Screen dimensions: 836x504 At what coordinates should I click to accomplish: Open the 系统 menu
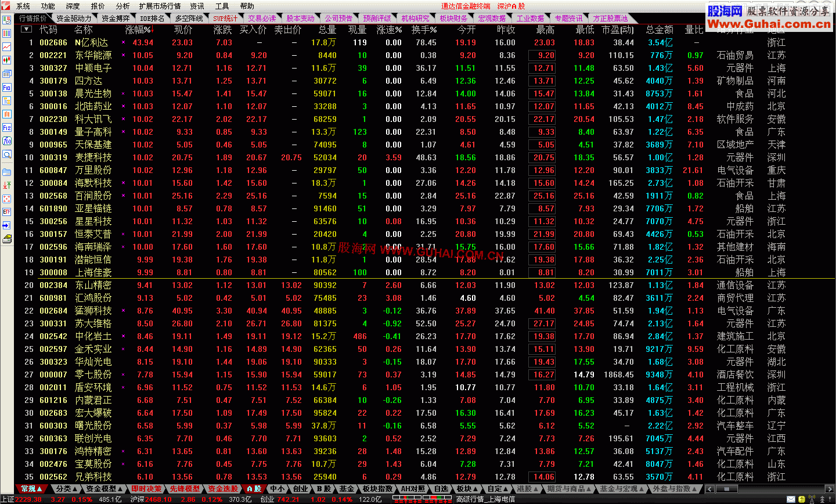pos(23,6)
